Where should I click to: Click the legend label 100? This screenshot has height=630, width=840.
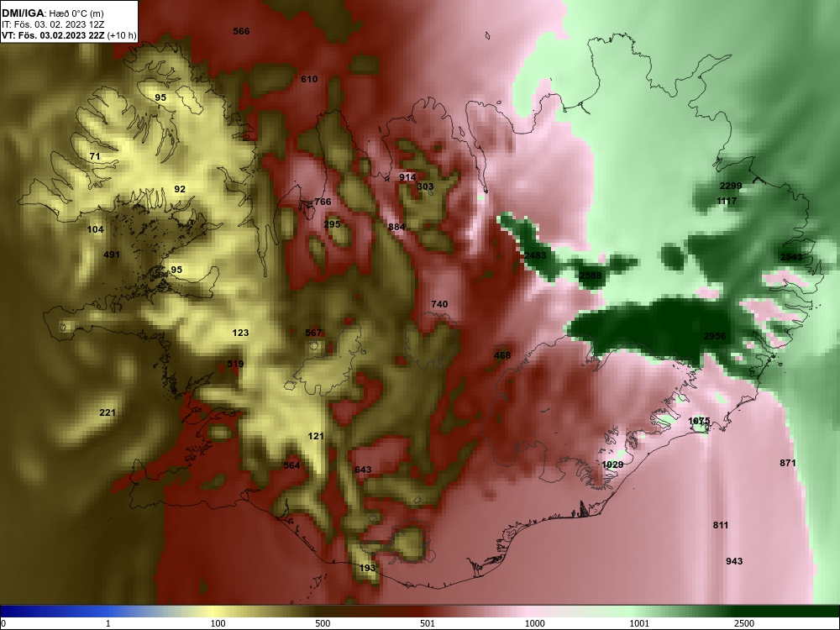pyautogui.click(x=218, y=623)
